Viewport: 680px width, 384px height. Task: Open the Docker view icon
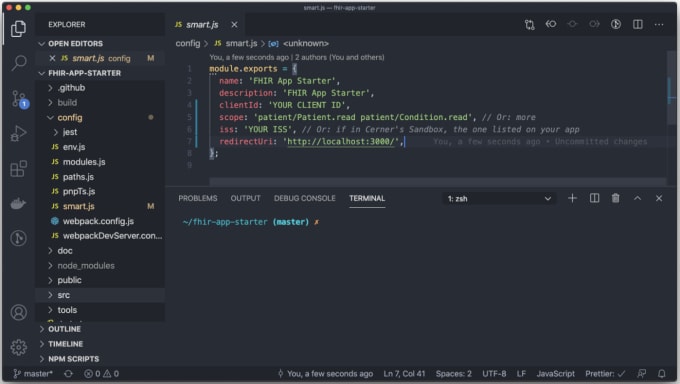pyautogui.click(x=18, y=203)
